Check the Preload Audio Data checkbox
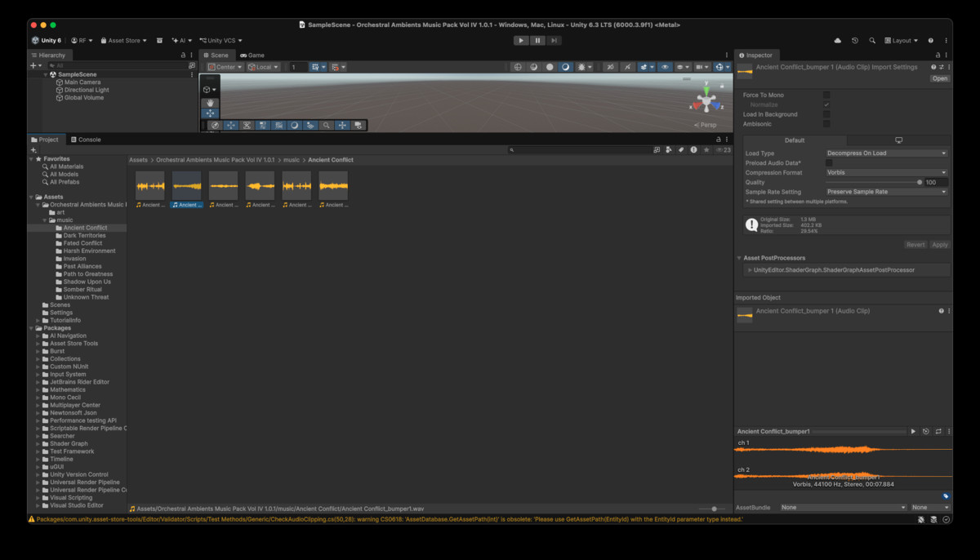The width and height of the screenshot is (980, 560). click(829, 162)
